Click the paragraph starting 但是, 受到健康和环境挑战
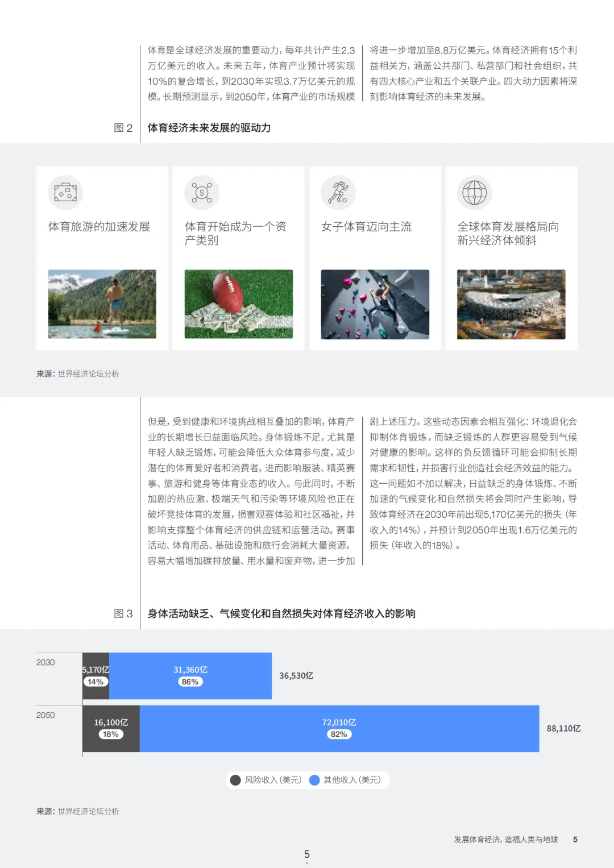 click(x=251, y=491)
